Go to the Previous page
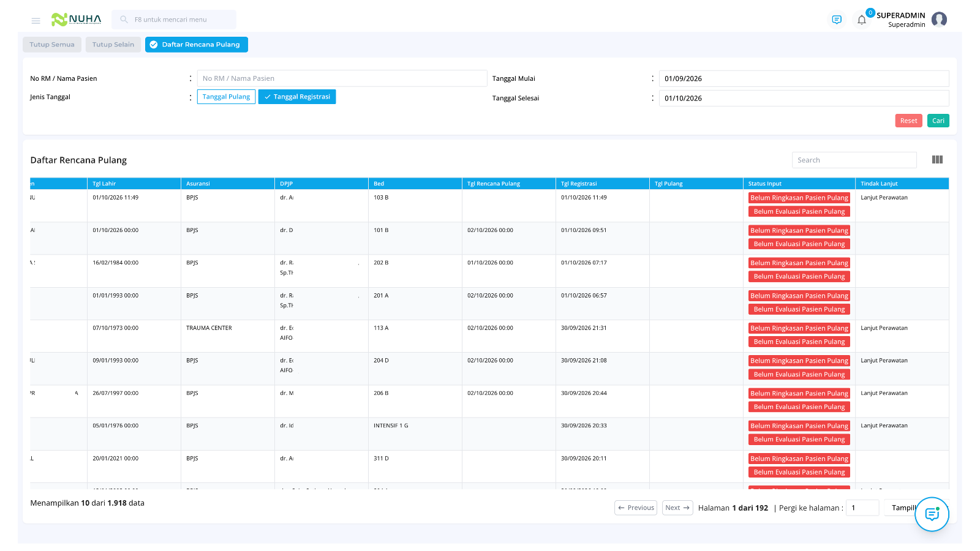Screen dimensions: 980x551 [636, 508]
